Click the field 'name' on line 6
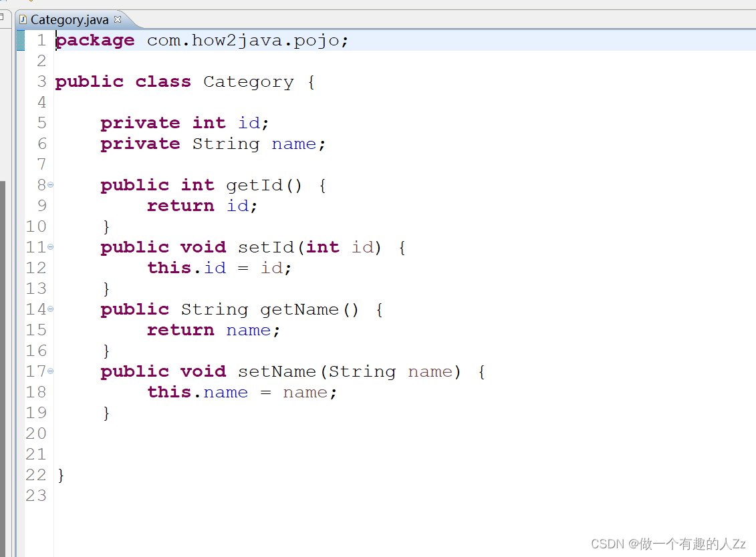The height and width of the screenshot is (557, 756). (x=294, y=144)
